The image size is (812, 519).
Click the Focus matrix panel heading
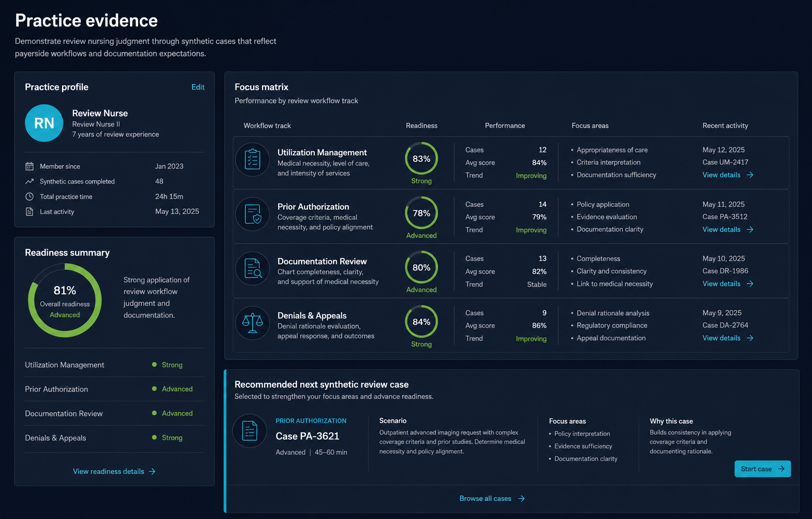(x=262, y=87)
